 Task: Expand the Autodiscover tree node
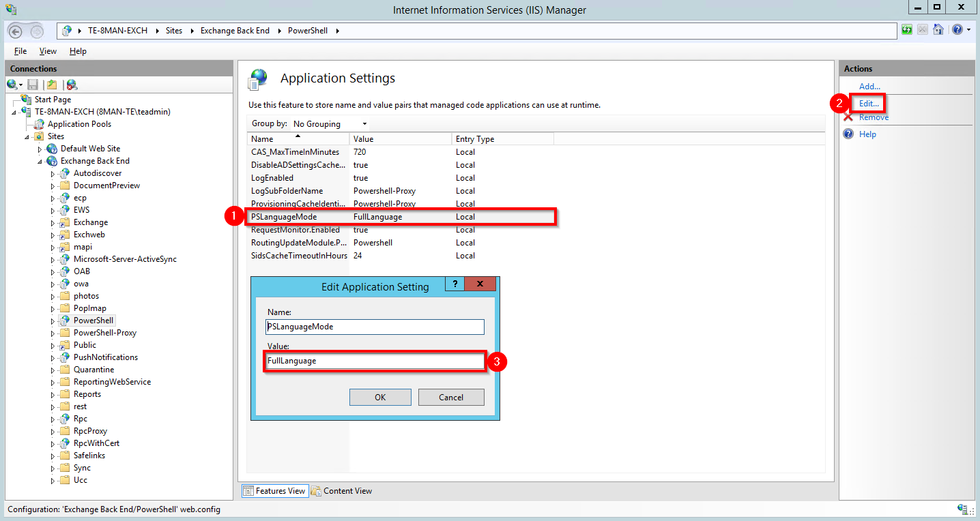tap(53, 174)
